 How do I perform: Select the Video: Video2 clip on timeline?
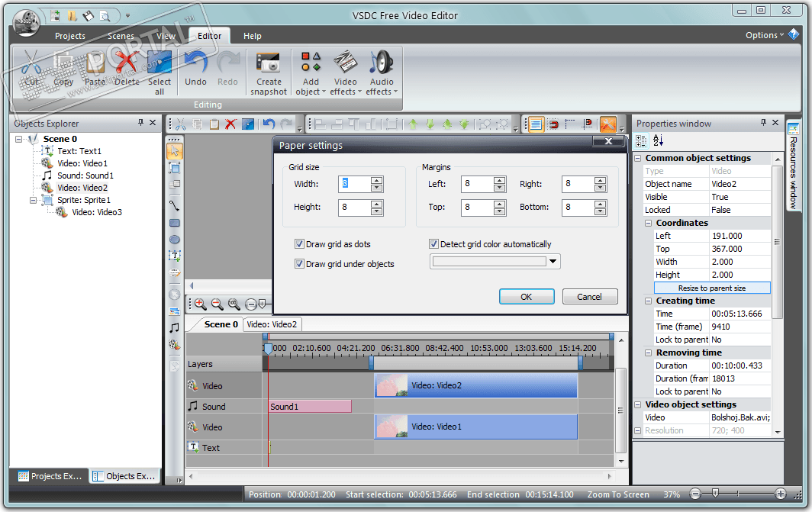click(x=475, y=385)
